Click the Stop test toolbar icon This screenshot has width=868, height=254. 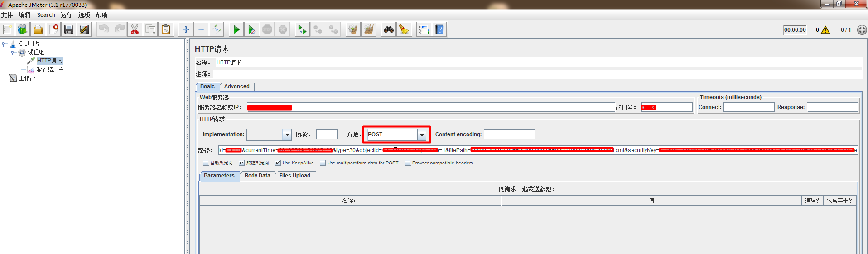[267, 30]
